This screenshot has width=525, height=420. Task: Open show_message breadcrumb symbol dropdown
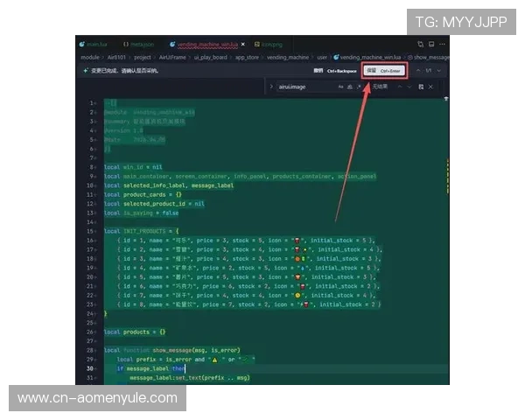[430, 57]
